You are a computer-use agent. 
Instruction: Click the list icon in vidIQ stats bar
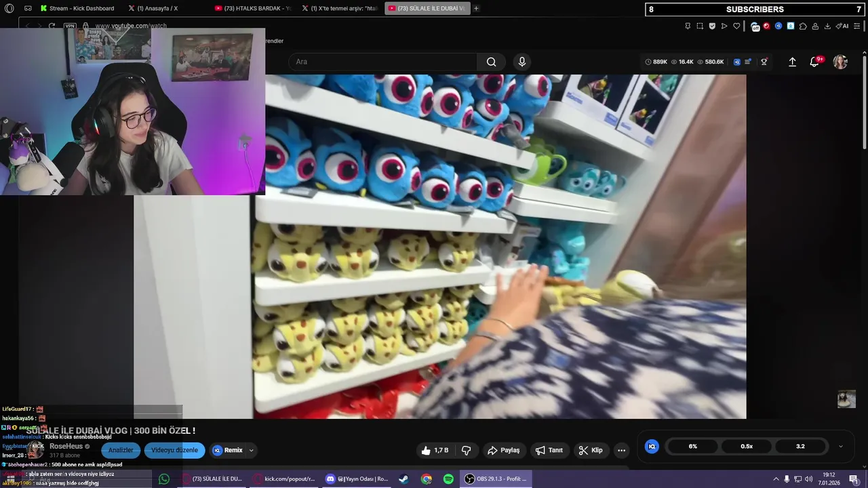pyautogui.click(x=748, y=62)
